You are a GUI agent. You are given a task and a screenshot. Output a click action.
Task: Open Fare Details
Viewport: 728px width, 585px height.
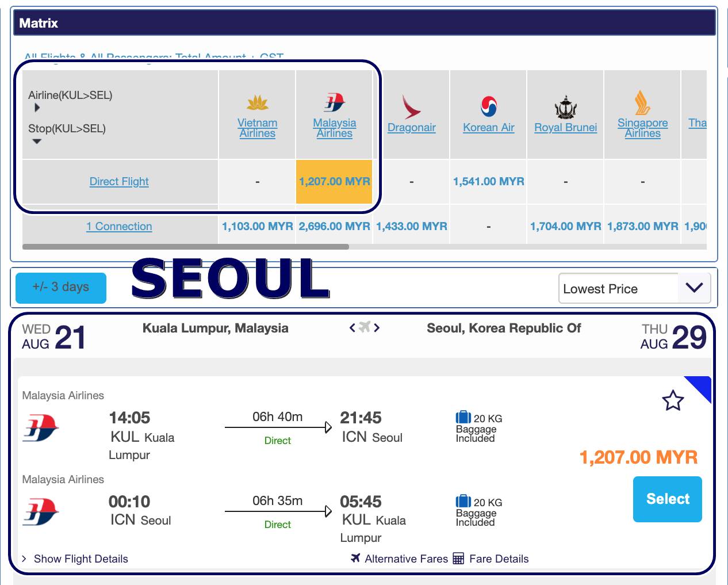click(499, 559)
